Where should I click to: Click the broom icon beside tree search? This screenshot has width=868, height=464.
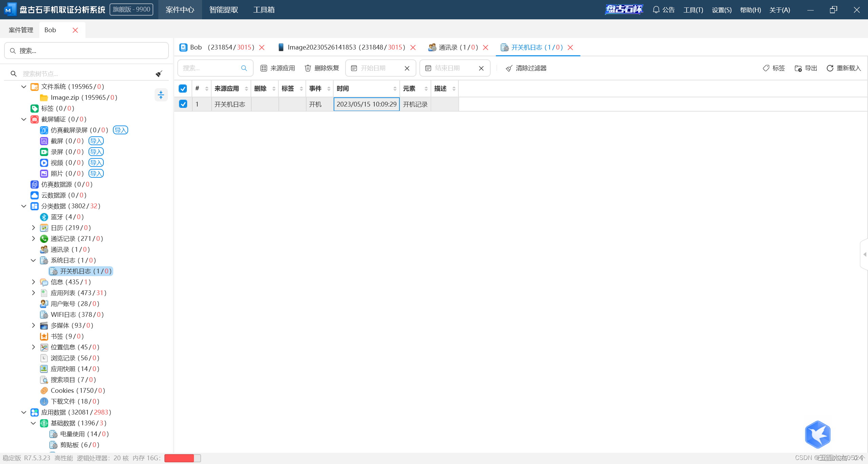159,74
